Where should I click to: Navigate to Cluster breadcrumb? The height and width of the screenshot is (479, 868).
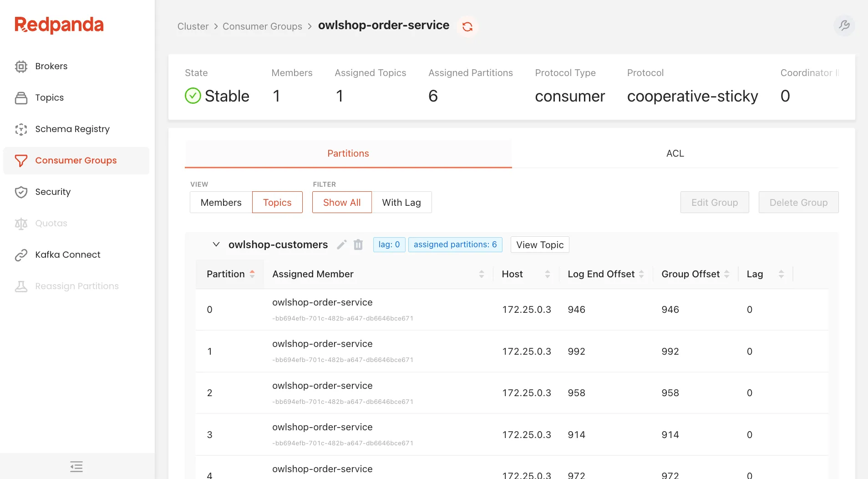193,26
